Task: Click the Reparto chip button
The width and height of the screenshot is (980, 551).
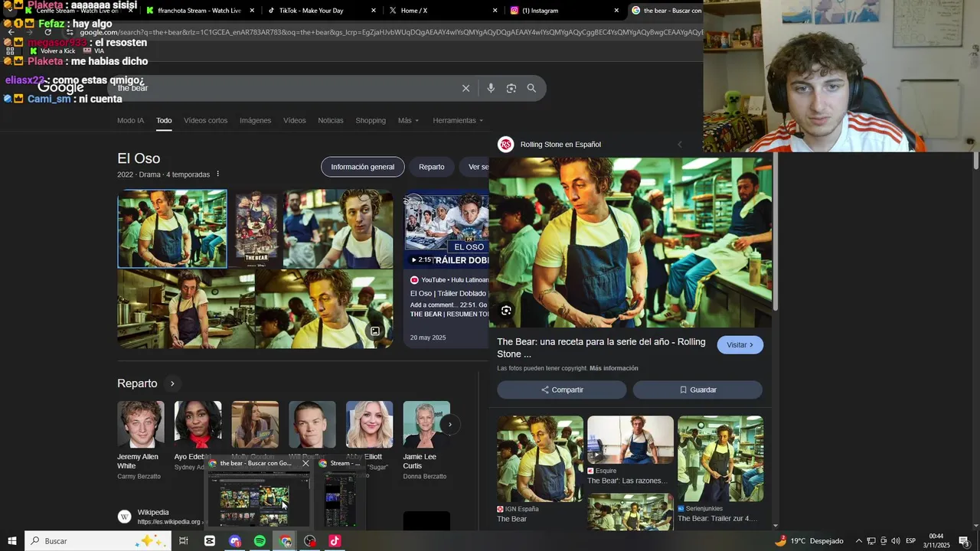Action: point(432,167)
